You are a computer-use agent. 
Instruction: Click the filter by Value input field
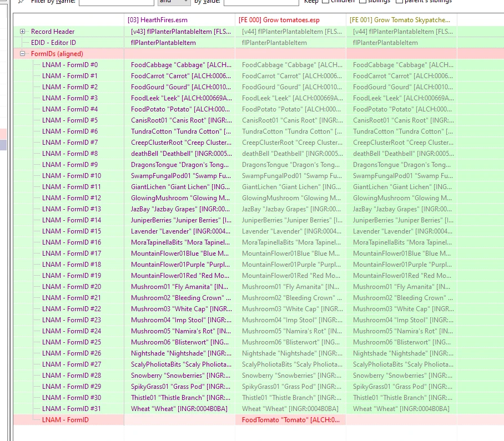261,2
